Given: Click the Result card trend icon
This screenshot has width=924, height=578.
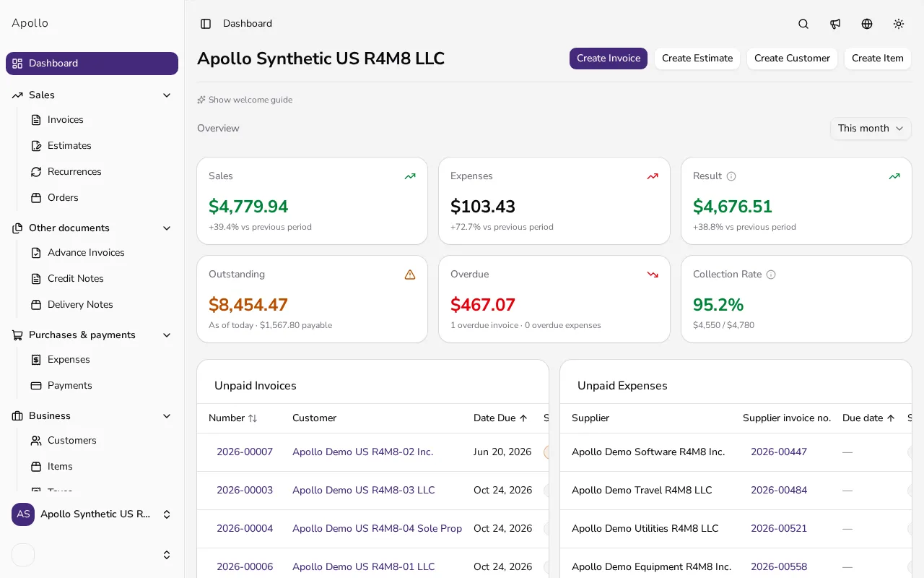Looking at the screenshot, I should [x=894, y=176].
